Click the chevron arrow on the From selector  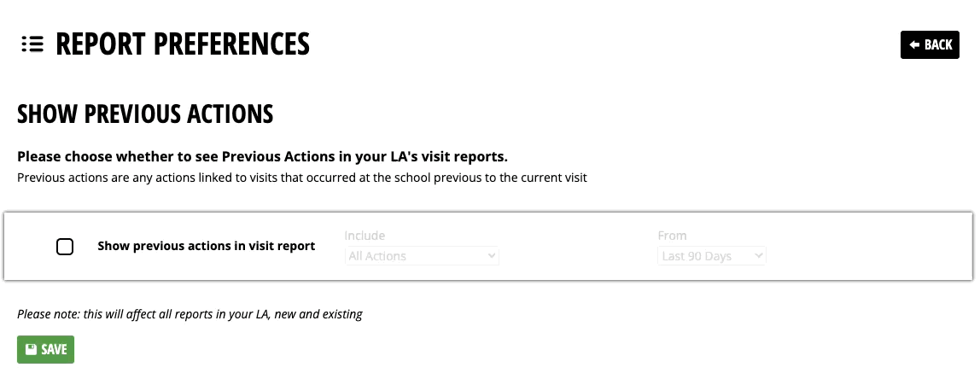[x=759, y=256]
